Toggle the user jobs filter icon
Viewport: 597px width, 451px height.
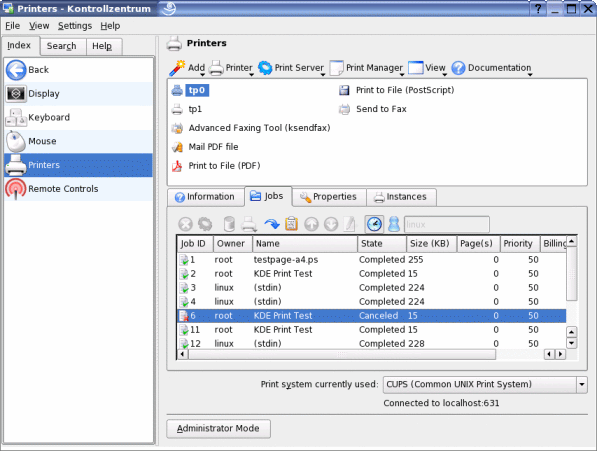394,224
